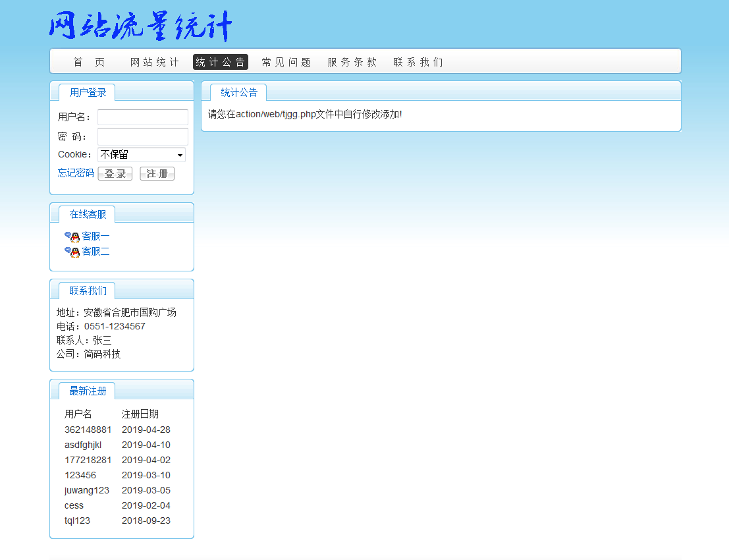Open the Cookie dropdown showing 不保留
Screen dimensions: 729x560
pyautogui.click(x=142, y=155)
